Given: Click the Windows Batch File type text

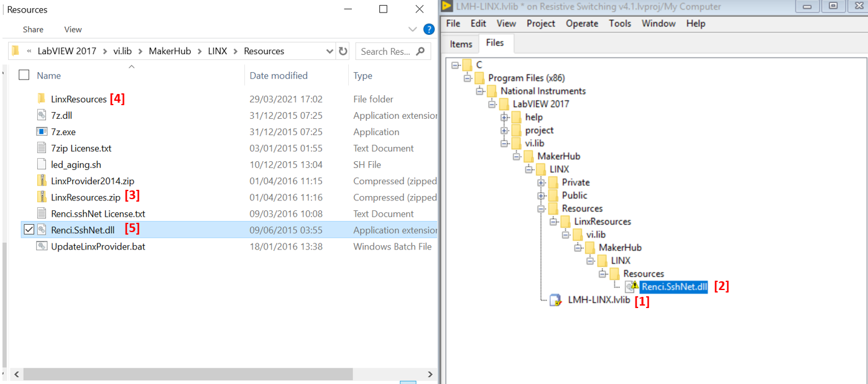Looking at the screenshot, I should pyautogui.click(x=392, y=246).
